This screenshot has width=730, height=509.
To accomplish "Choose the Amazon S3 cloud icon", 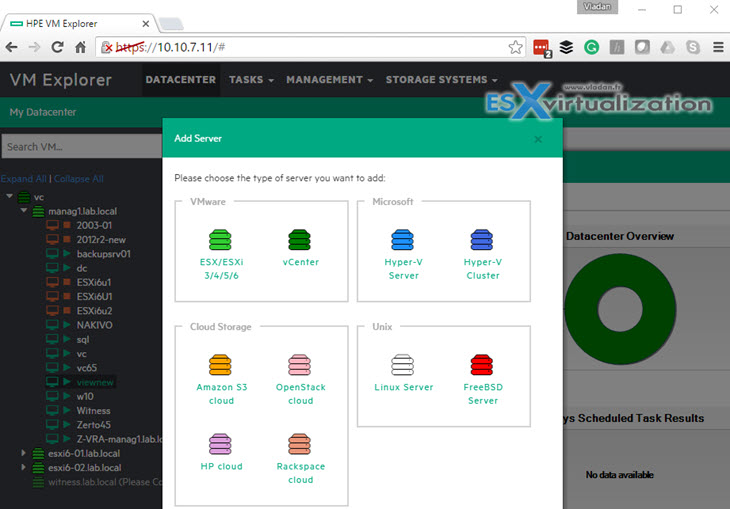I will [220, 365].
